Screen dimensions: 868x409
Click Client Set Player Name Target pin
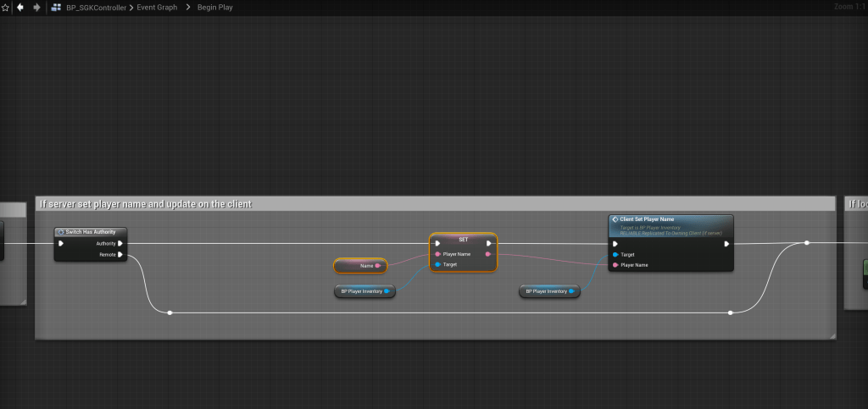pyautogui.click(x=615, y=255)
